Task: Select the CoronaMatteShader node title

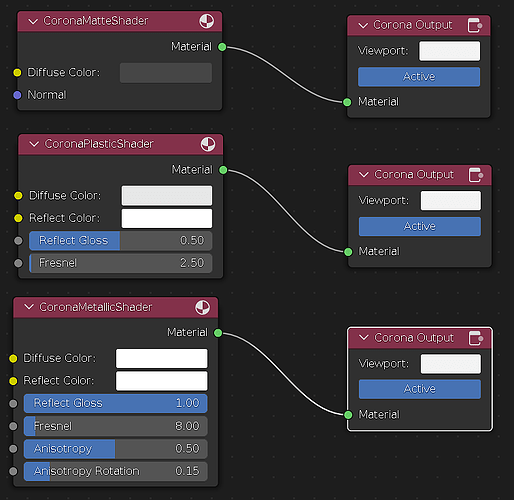Action: pos(96,21)
